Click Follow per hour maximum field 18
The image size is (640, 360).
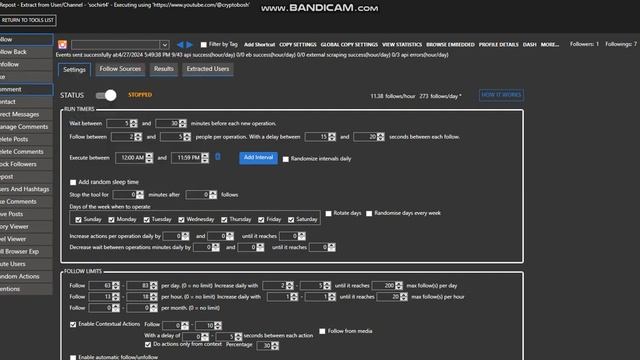coord(138,297)
